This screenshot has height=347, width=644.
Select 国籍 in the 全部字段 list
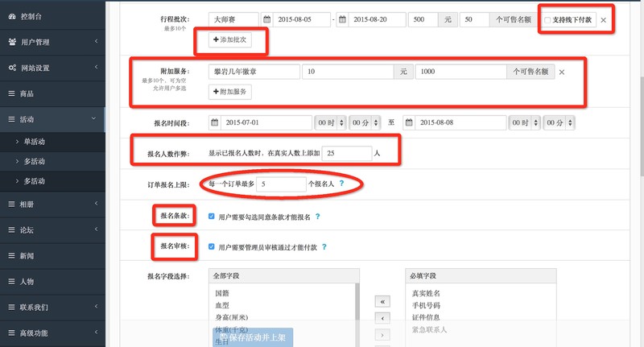222,293
